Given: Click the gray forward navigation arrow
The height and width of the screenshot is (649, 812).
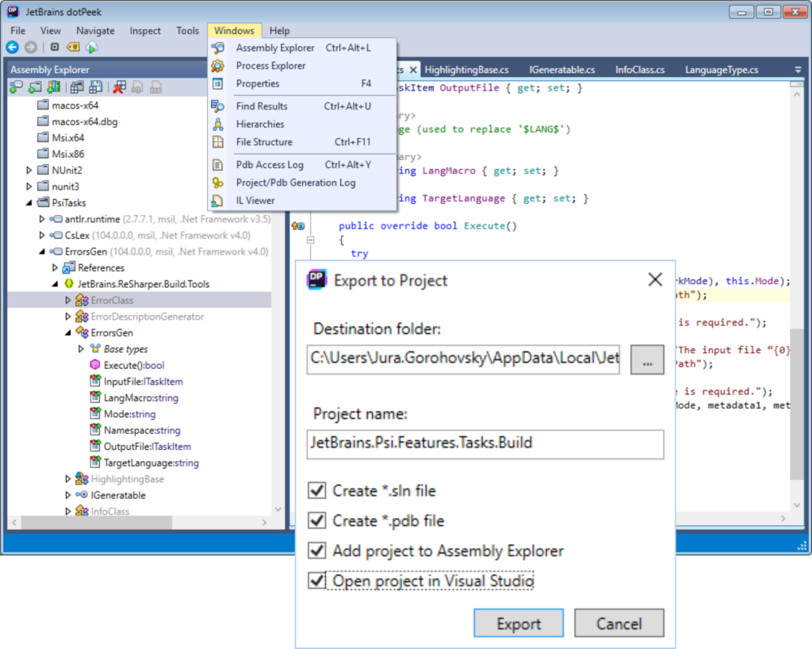Looking at the screenshot, I should [x=31, y=48].
